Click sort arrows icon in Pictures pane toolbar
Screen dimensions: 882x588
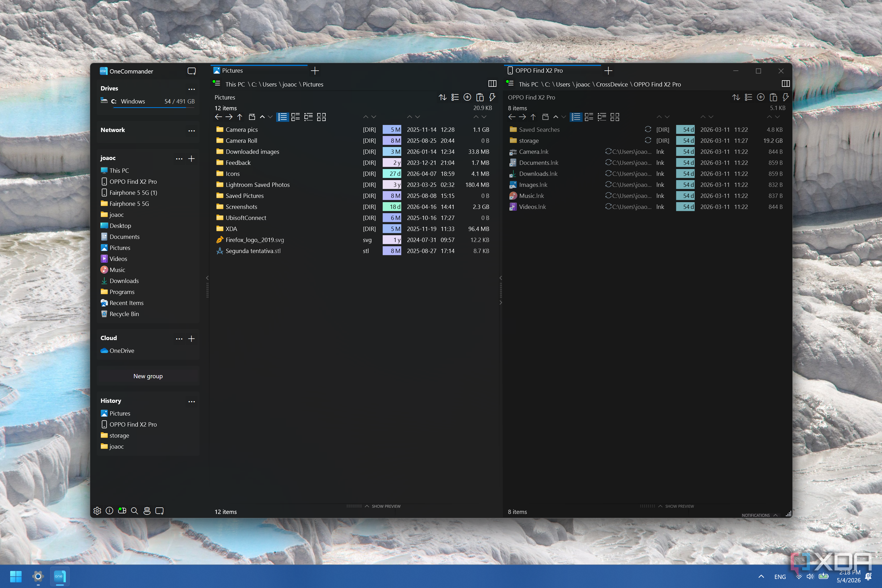442,98
